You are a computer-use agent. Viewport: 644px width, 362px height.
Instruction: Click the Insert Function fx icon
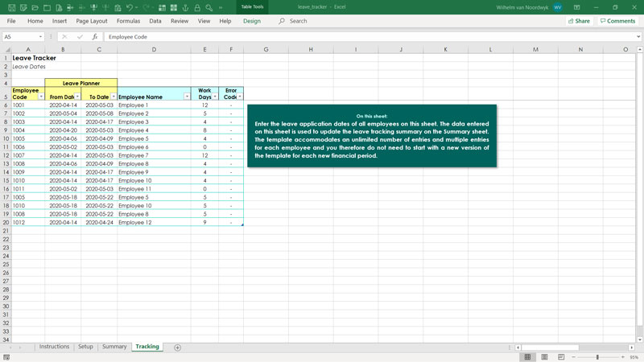click(95, 36)
